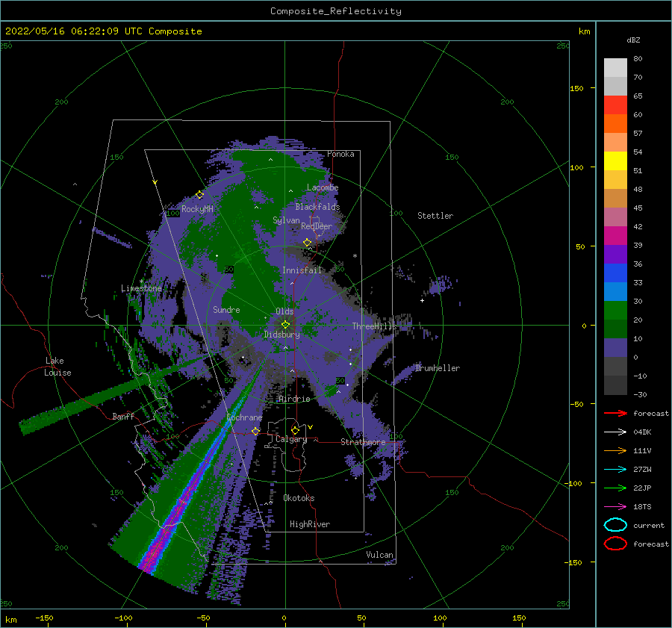Viewport: 672px width, 628px height.
Task: Click the 20 dBZ green swatch
Action: (x=615, y=311)
